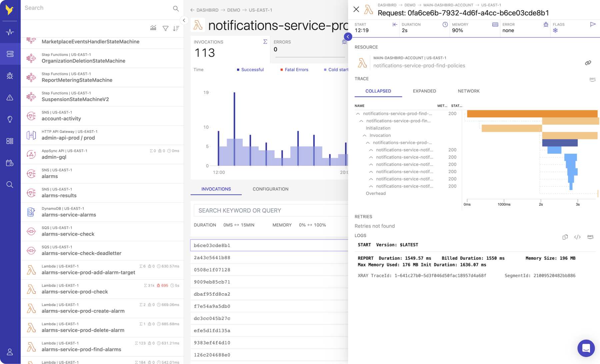Collapse the top notifications-service-prod-find trace row
The width and height of the screenshot is (600, 364).
(x=358, y=114)
